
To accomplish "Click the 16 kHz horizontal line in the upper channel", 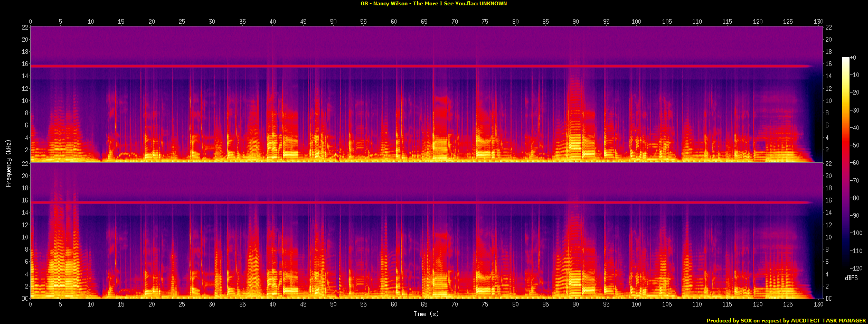I will (422, 66).
